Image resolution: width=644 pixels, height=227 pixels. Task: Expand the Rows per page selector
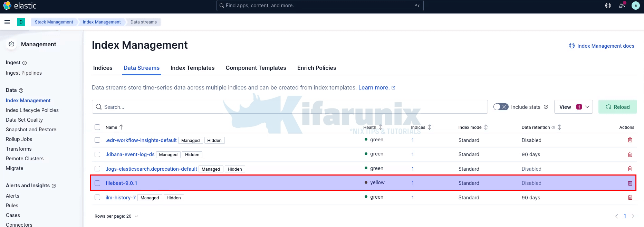(116, 216)
